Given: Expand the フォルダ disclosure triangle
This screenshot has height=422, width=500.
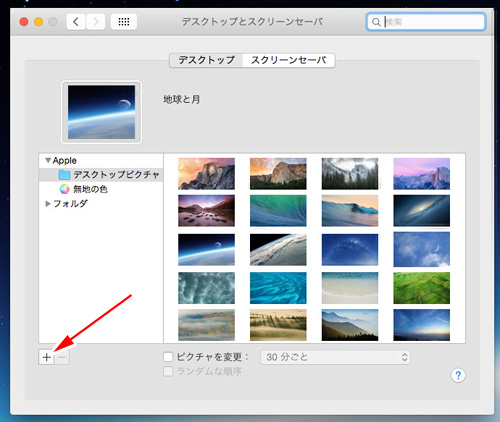Looking at the screenshot, I should tap(48, 203).
